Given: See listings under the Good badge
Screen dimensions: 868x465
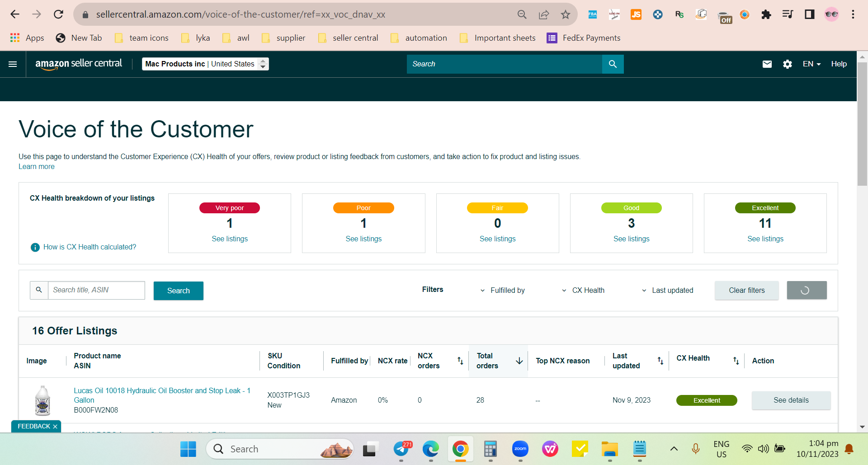Looking at the screenshot, I should tap(632, 239).
